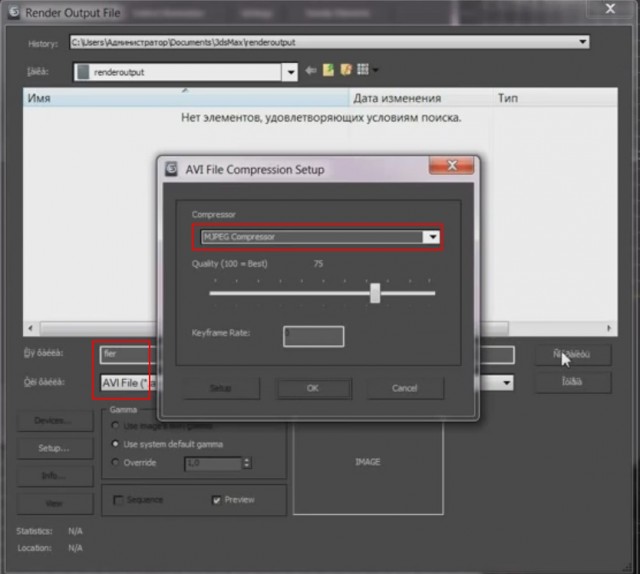Close the AVI File Compression Setup dialog
This screenshot has height=574, width=640.
point(455,168)
